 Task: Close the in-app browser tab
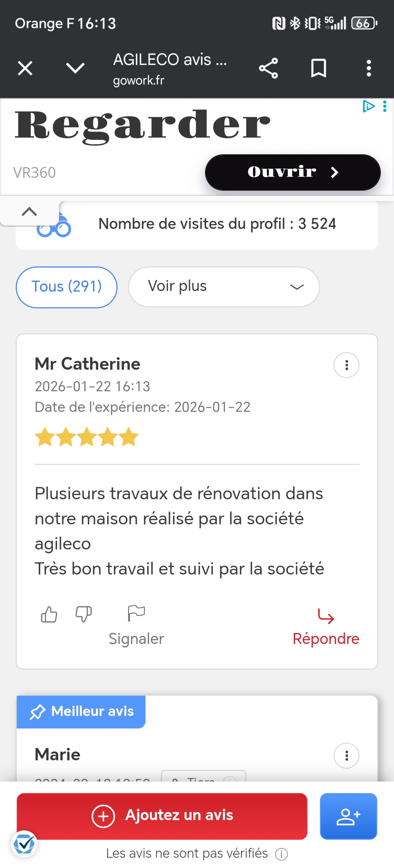25,68
